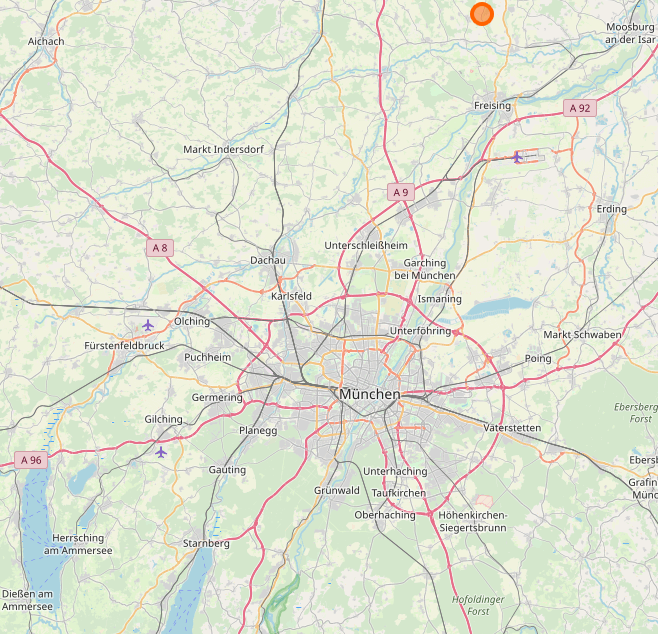Click the airplane icon south of Gilching
This screenshot has width=658, height=634.
[x=161, y=452]
